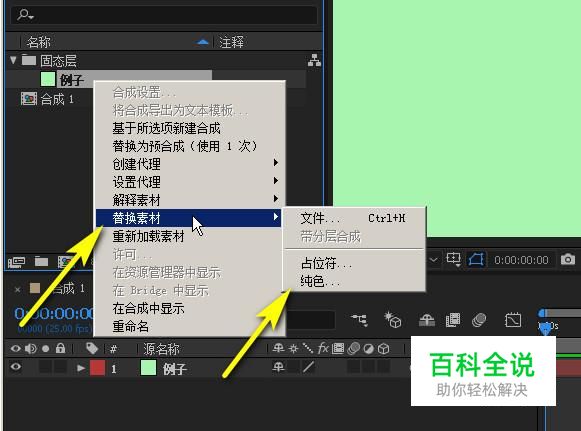Click the solo dot column header

46,349
